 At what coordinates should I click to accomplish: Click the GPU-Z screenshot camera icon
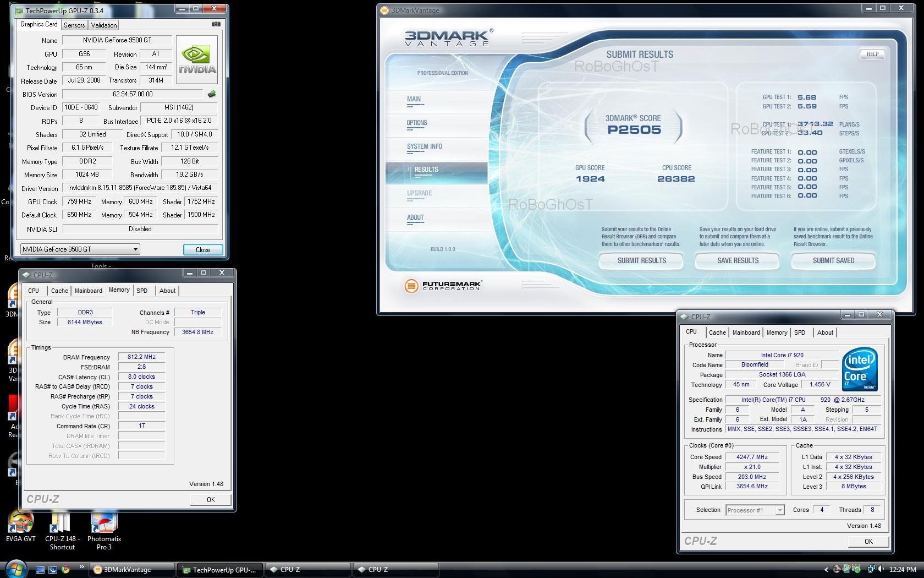pos(216,24)
